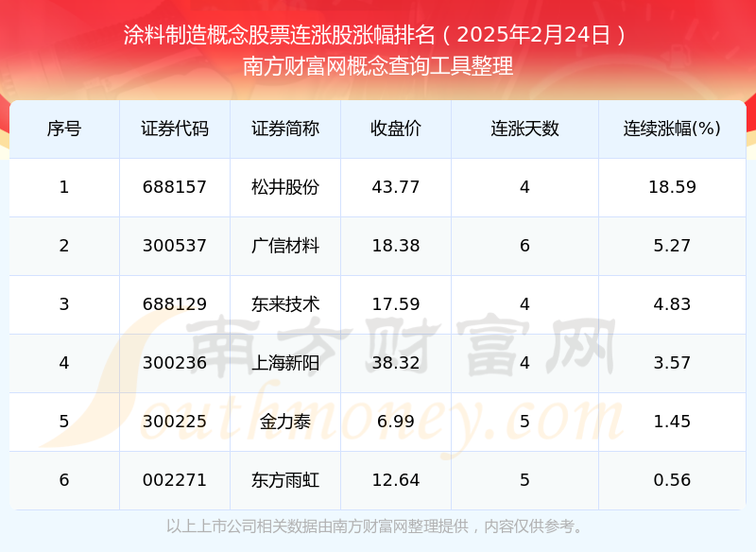
Task: Select stock code 688157
Action: click(x=175, y=187)
